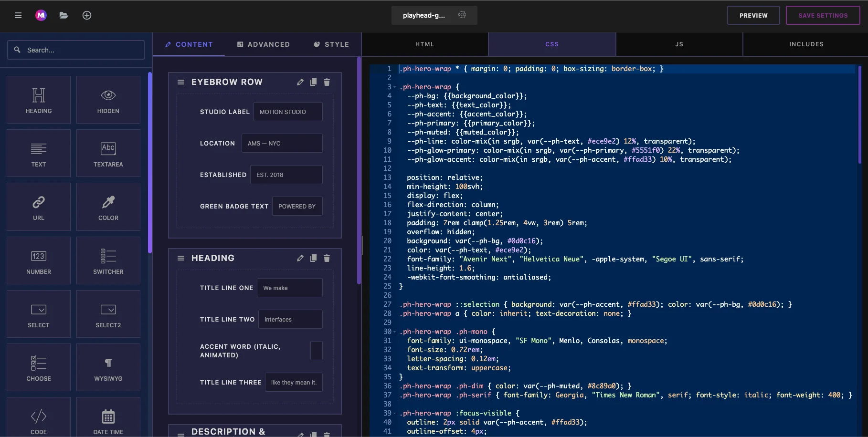Click code line 20 background declaration
This screenshot has height=437, width=868.
(x=475, y=241)
